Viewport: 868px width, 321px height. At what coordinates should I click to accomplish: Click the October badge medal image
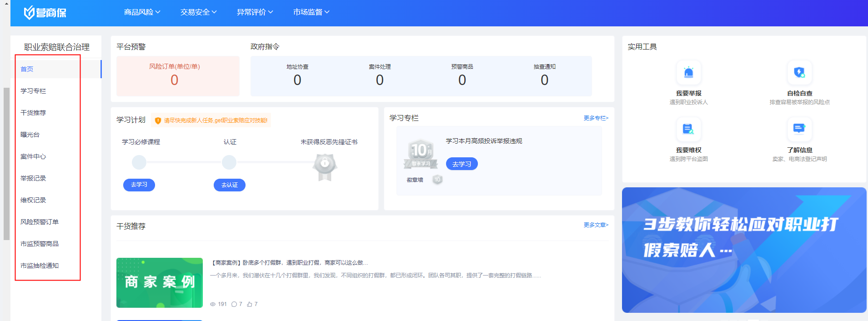pyautogui.click(x=421, y=154)
